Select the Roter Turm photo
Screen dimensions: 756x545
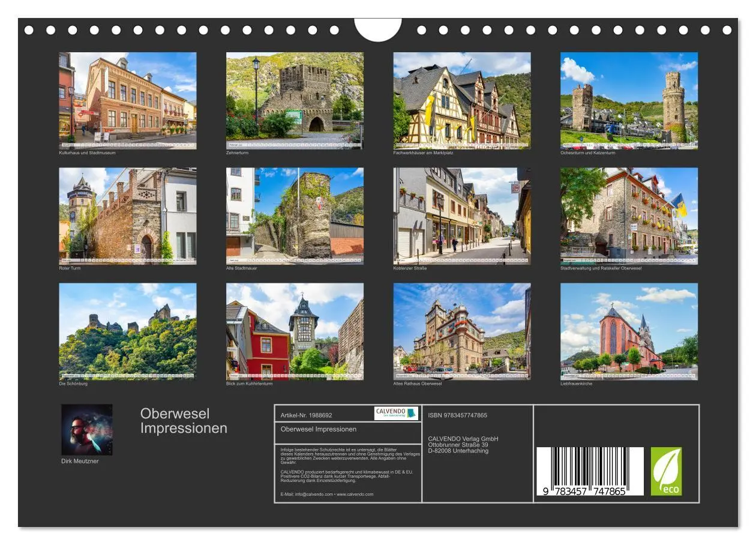(127, 216)
